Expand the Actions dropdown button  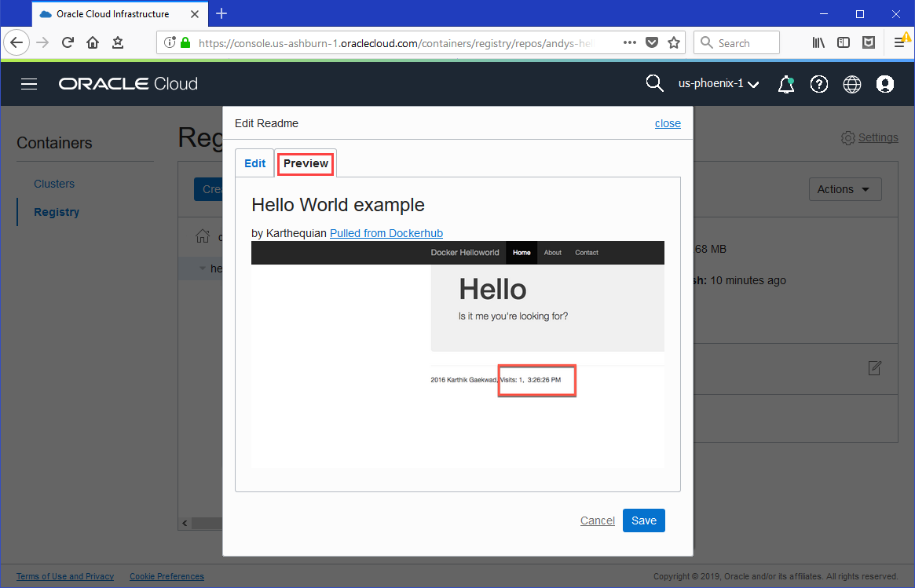click(x=845, y=189)
